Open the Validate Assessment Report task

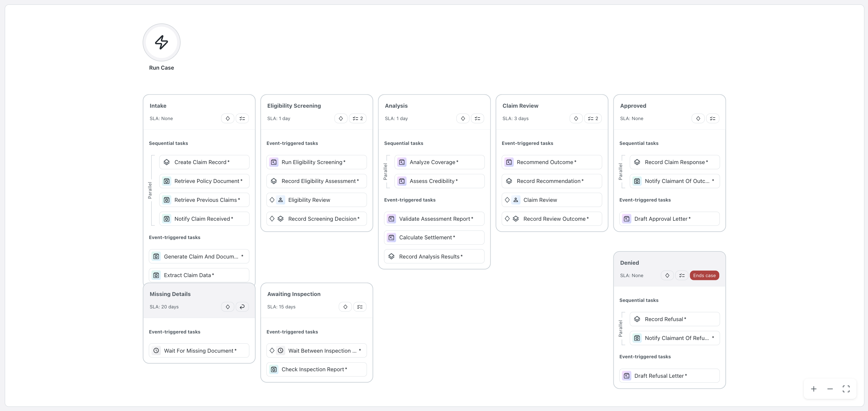coord(434,219)
